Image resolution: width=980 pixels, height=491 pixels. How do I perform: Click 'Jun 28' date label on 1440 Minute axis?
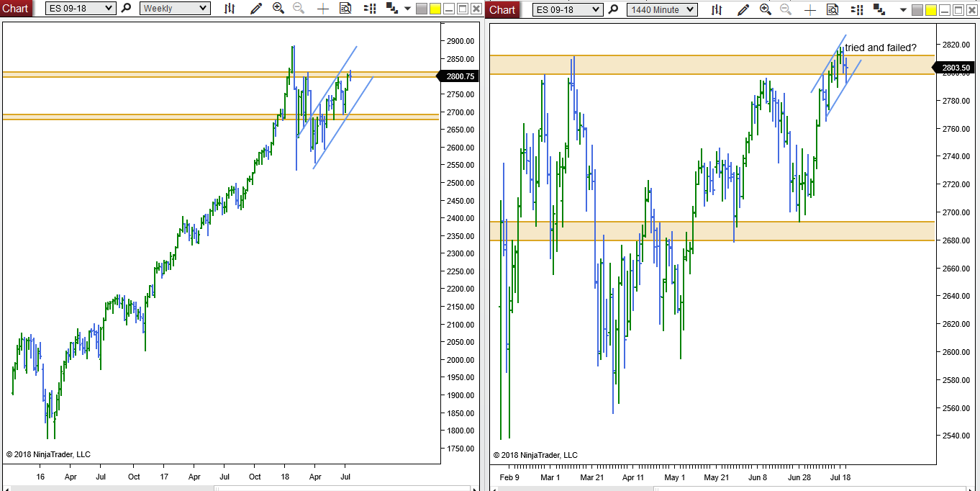[x=799, y=477]
